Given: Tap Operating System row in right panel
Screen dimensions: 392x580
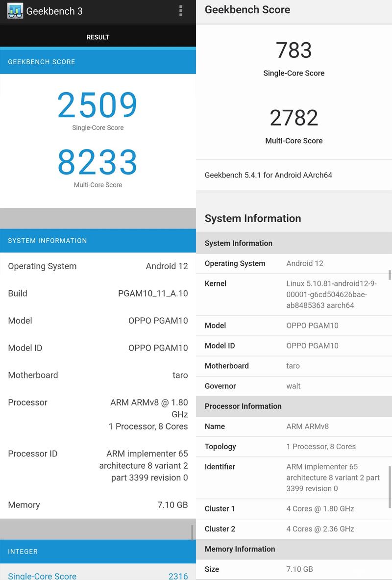Looking at the screenshot, I should [x=294, y=263].
